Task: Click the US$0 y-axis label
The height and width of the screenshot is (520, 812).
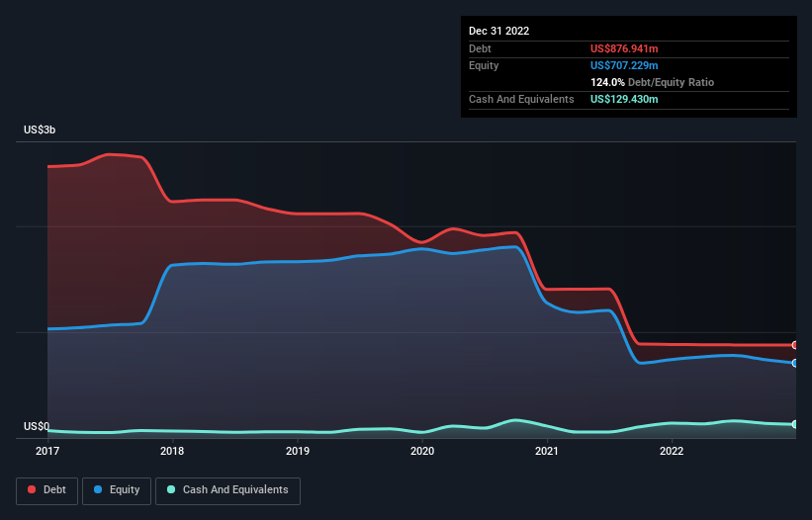Action: click(x=37, y=426)
